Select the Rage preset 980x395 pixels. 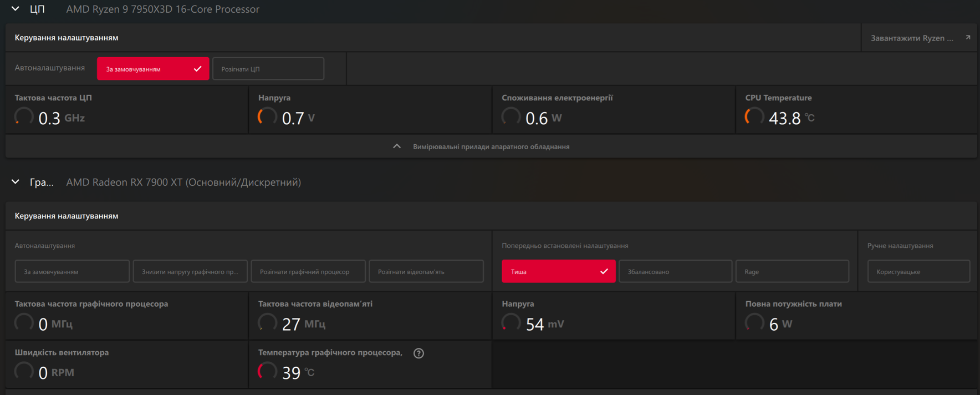coord(792,271)
